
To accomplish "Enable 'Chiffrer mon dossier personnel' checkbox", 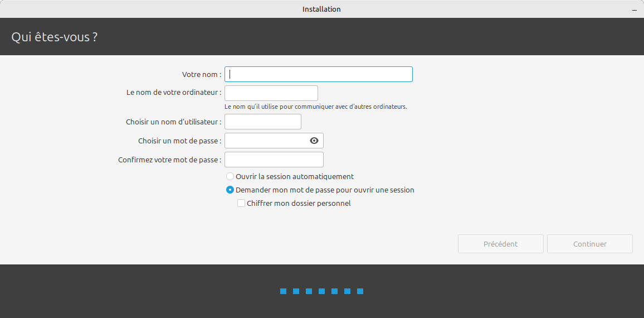I will pyautogui.click(x=241, y=203).
